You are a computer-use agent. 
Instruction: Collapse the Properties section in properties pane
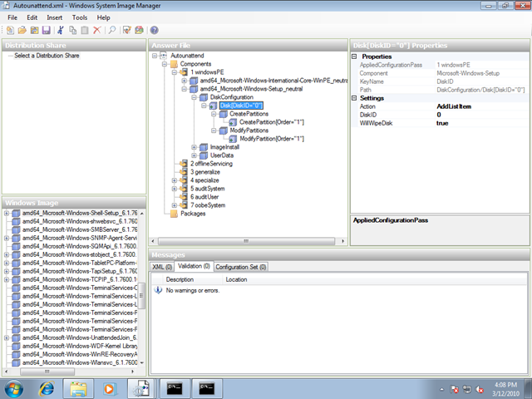coord(354,57)
